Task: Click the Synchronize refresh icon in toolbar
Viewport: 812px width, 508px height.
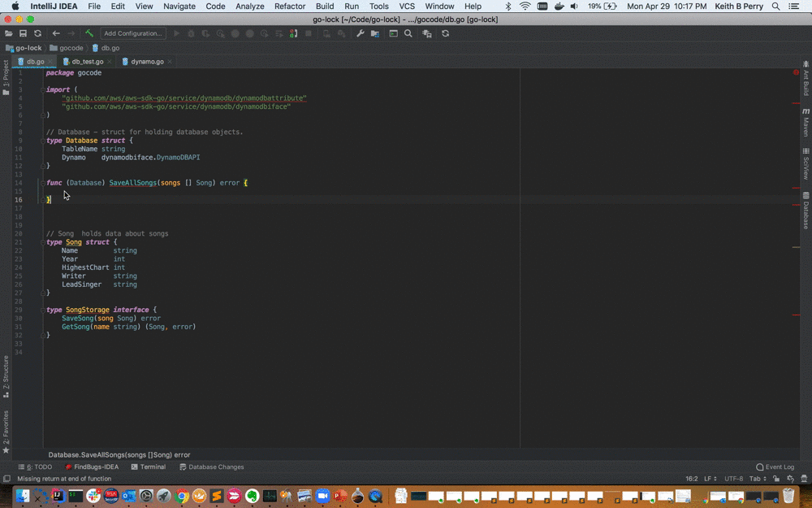Action: pos(37,34)
